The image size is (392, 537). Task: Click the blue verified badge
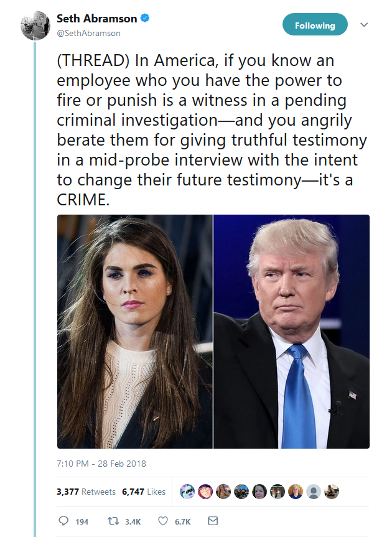pos(144,19)
